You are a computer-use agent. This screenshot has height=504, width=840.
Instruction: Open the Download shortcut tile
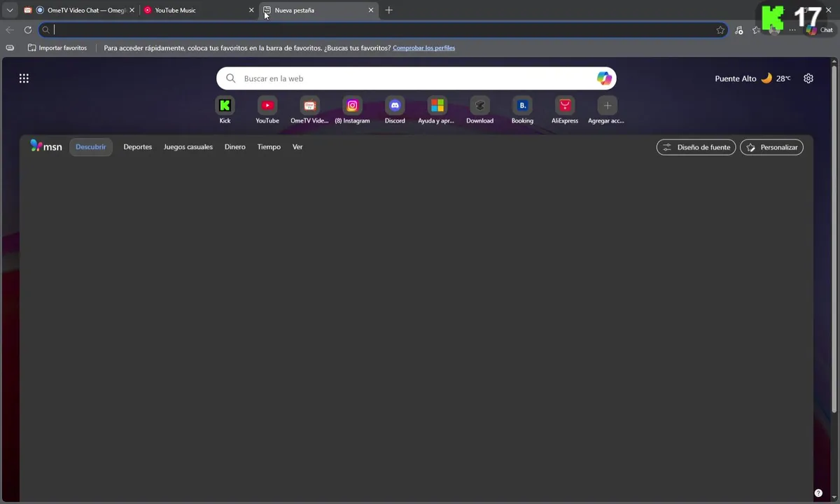pos(479,110)
